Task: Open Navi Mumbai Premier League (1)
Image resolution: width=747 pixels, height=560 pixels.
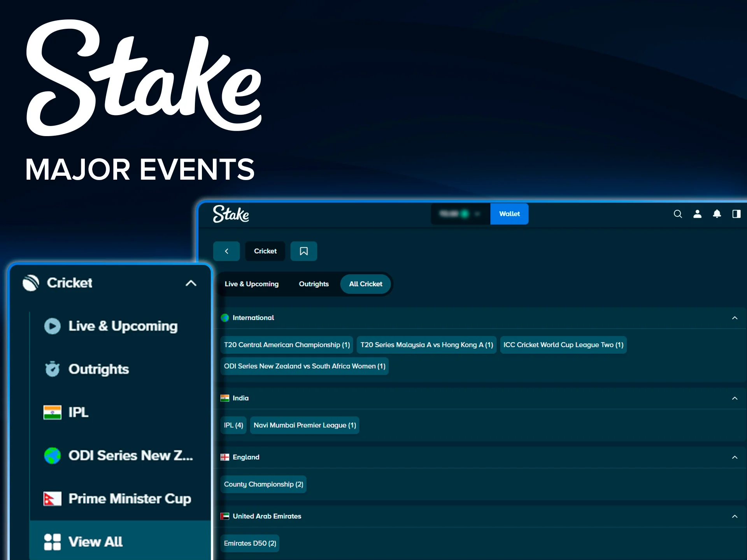Action: click(305, 425)
